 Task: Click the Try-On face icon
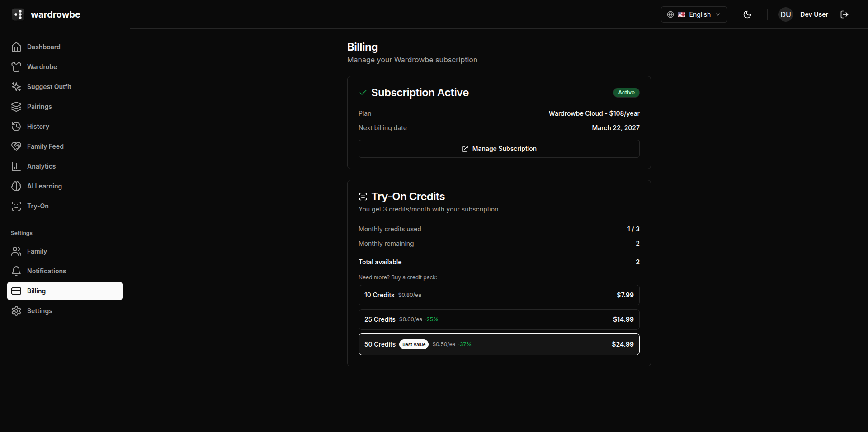pyautogui.click(x=16, y=206)
